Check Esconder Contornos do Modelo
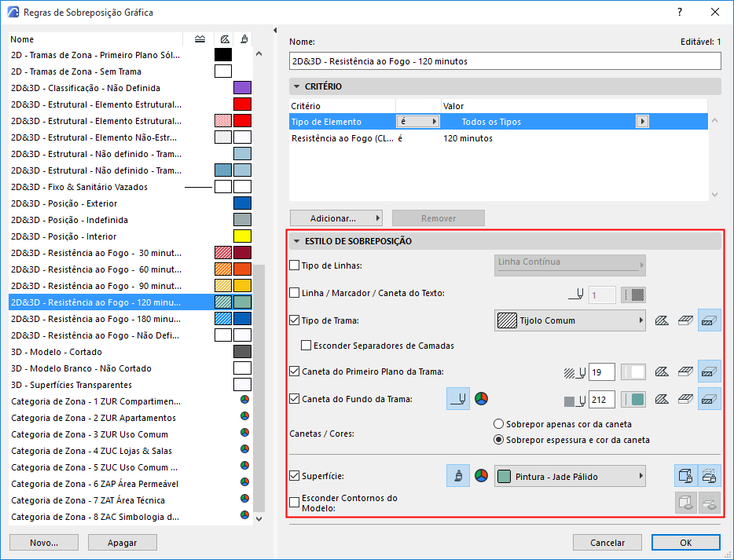This screenshot has width=734, height=560. click(x=294, y=503)
